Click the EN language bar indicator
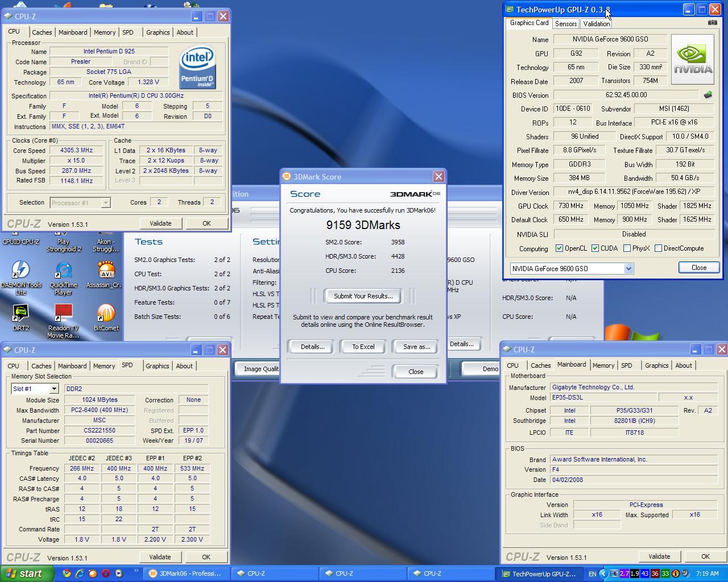The width and height of the screenshot is (728, 582). pyautogui.click(x=592, y=574)
